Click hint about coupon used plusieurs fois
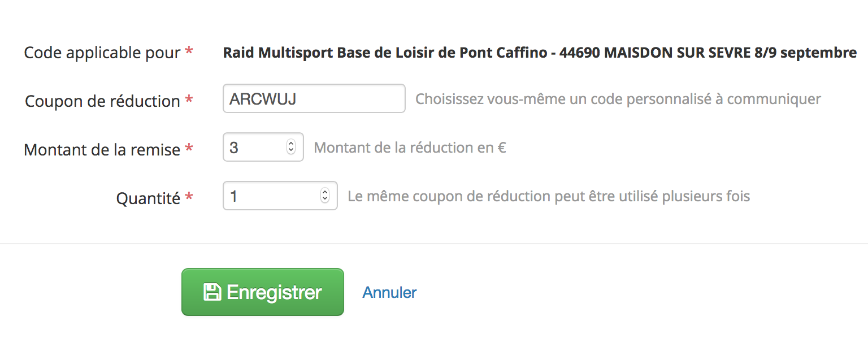This screenshot has height=346, width=868. pos(549,196)
